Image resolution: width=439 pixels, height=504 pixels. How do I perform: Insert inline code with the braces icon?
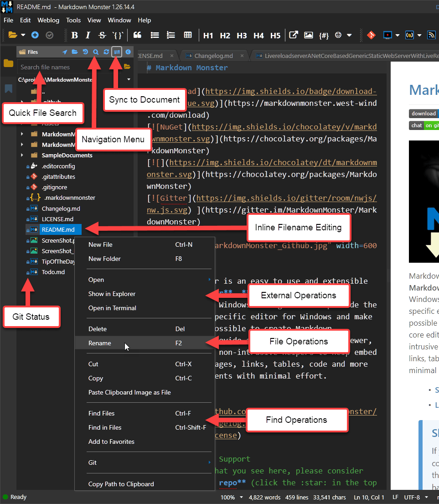pos(118,35)
